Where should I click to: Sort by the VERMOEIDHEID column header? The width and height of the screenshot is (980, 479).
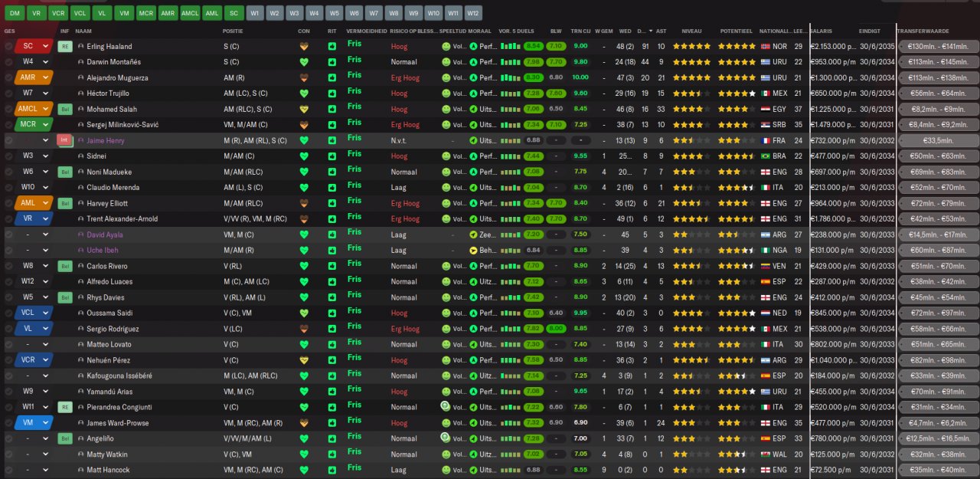(366, 31)
